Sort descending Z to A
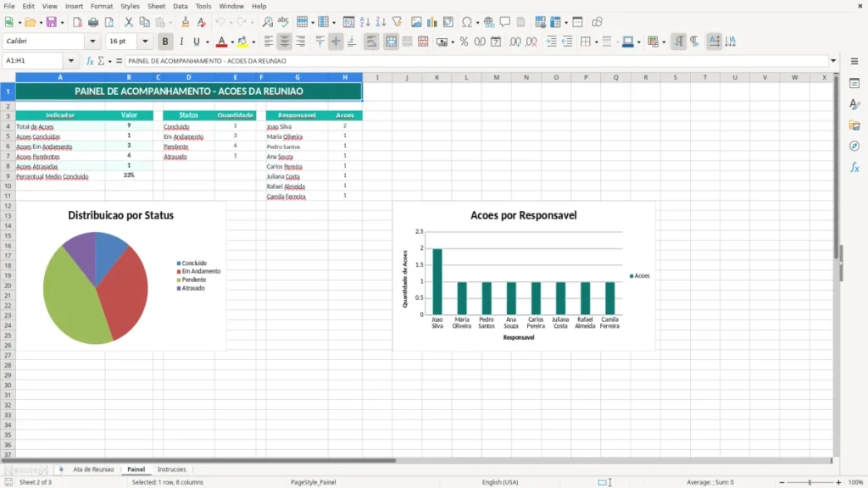 (381, 22)
